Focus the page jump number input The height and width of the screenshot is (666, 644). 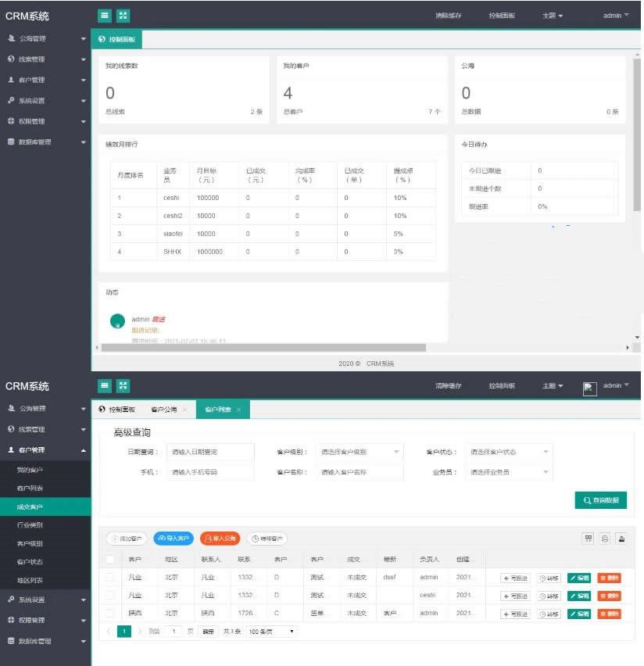click(x=174, y=632)
